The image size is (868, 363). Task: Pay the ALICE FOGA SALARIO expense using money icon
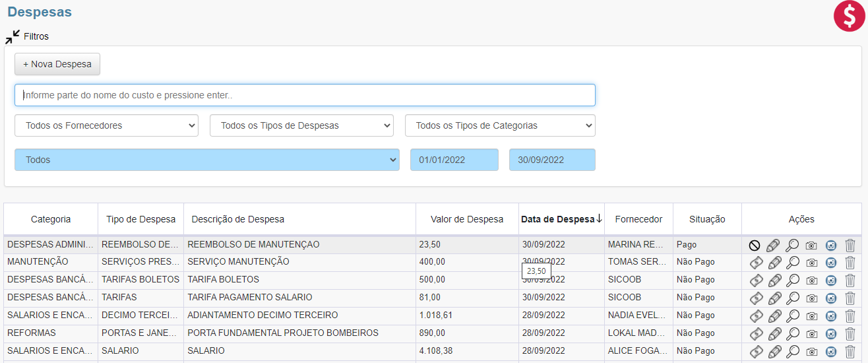(x=756, y=351)
